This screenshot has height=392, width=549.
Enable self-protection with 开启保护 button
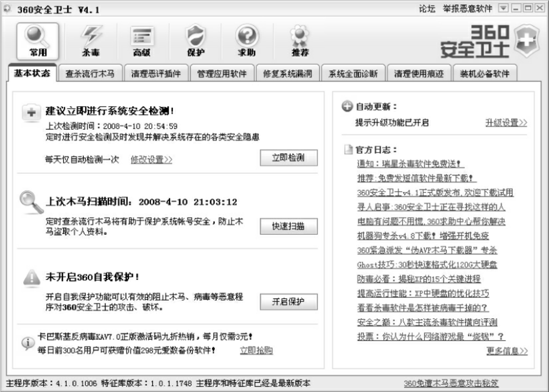289,302
